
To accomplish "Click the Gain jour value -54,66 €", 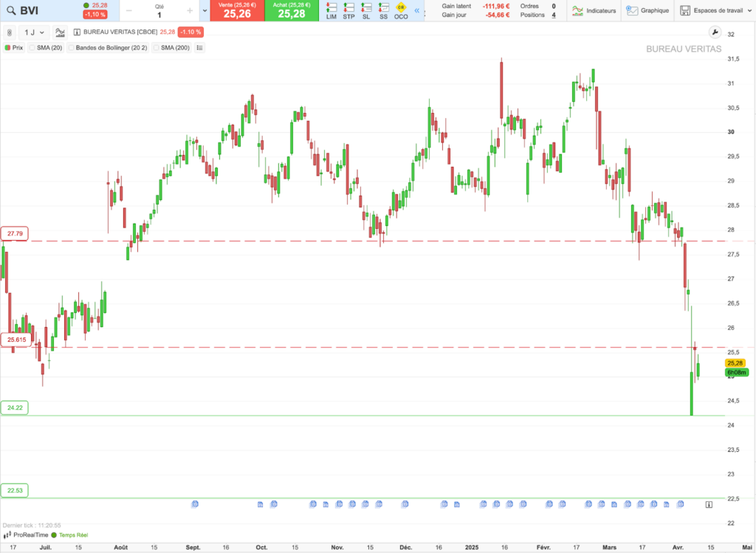I will 497,15.
